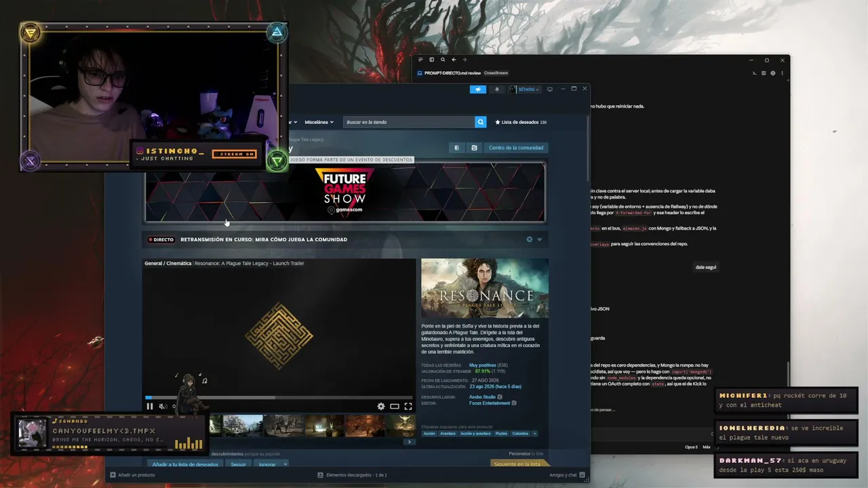
Task: Click the 'General / Cinemática' trailer category label
Action: (168, 263)
